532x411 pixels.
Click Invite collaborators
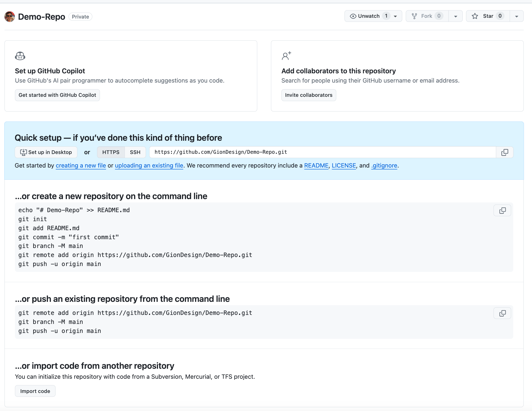pos(309,95)
